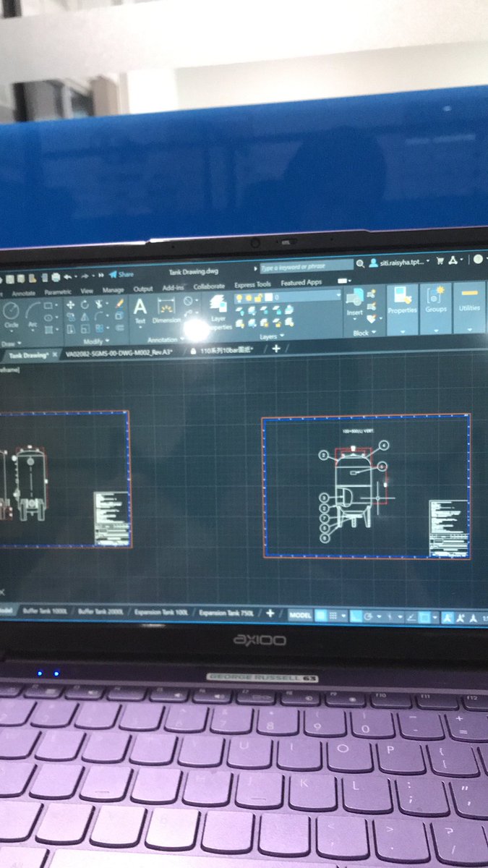Switch to Buffer Tank 2000L layout tab
Viewport: 488px width, 868px height.
click(101, 611)
